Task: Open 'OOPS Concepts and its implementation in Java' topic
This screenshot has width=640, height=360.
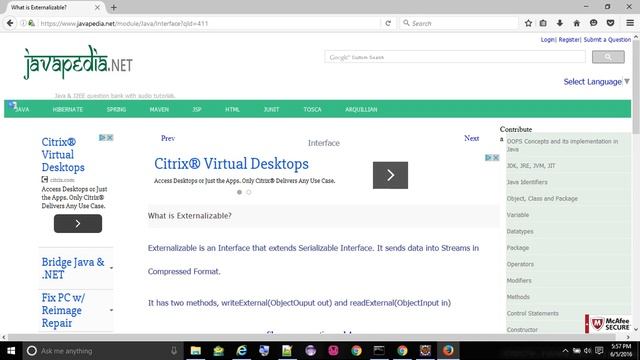Action: tap(562, 145)
